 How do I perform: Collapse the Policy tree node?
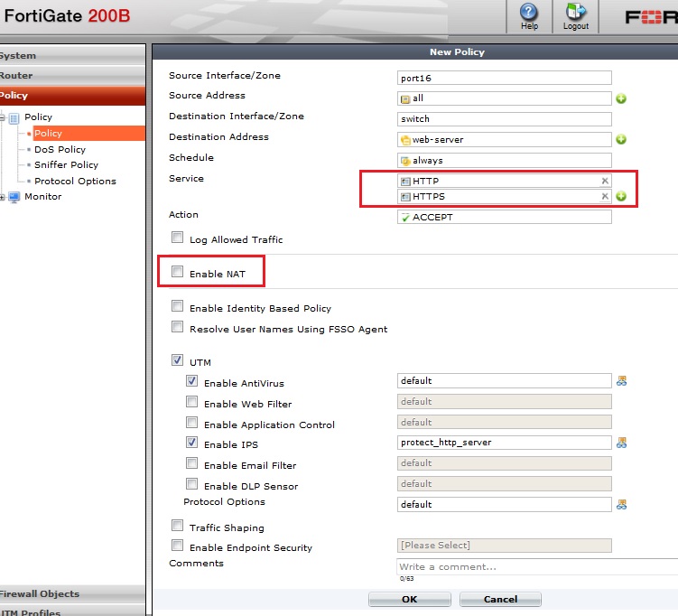(2, 117)
